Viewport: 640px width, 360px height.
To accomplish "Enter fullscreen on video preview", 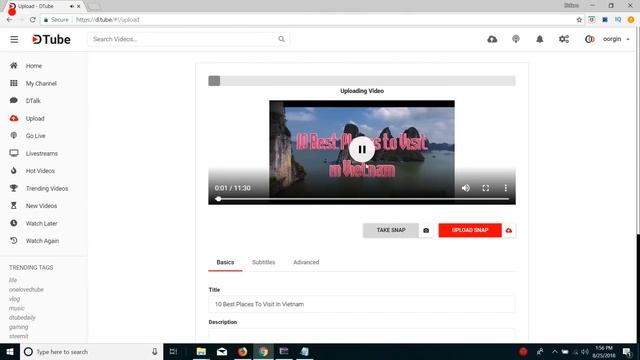I will click(486, 188).
